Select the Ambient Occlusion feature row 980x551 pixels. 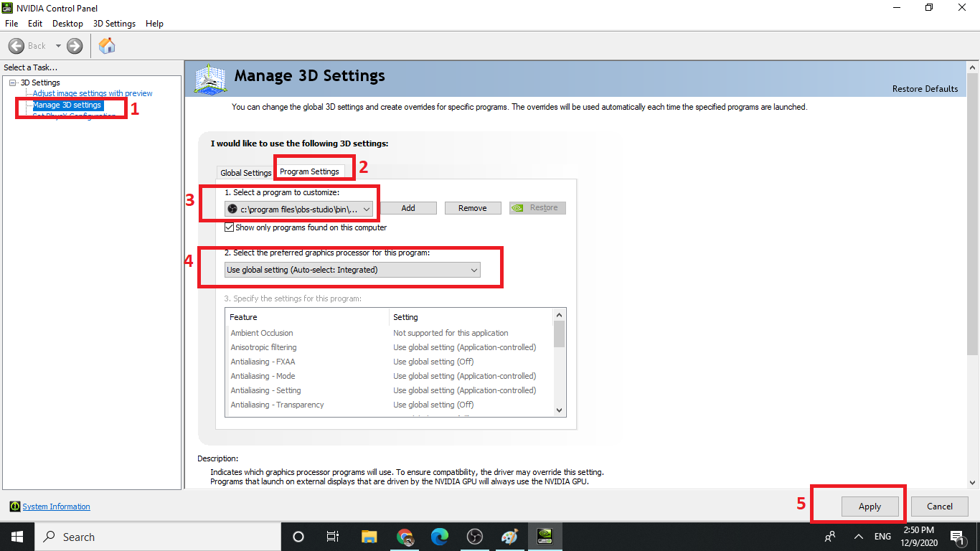[388, 333]
